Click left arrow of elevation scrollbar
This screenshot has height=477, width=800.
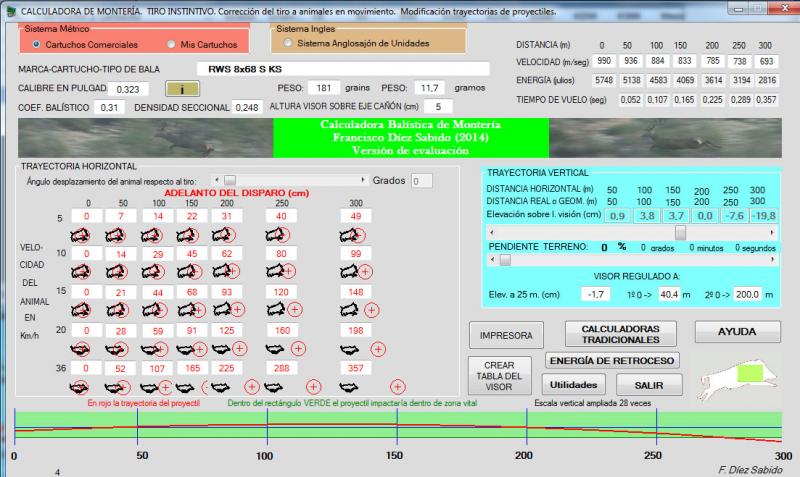pyautogui.click(x=493, y=231)
